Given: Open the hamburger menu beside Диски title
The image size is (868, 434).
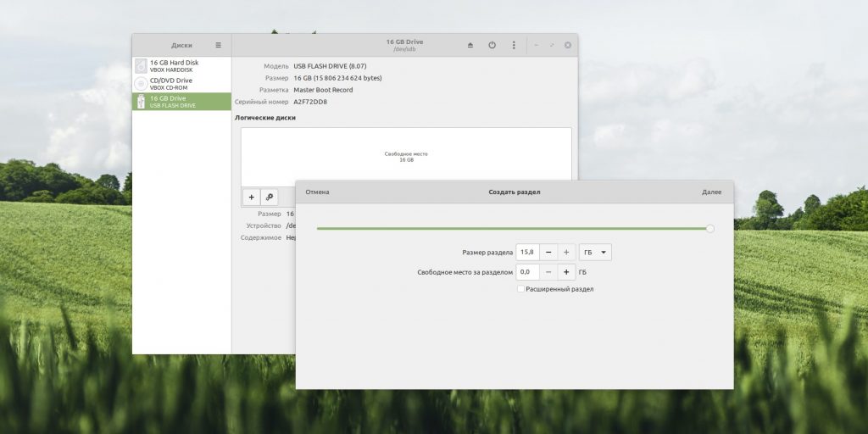Looking at the screenshot, I should coord(218,46).
